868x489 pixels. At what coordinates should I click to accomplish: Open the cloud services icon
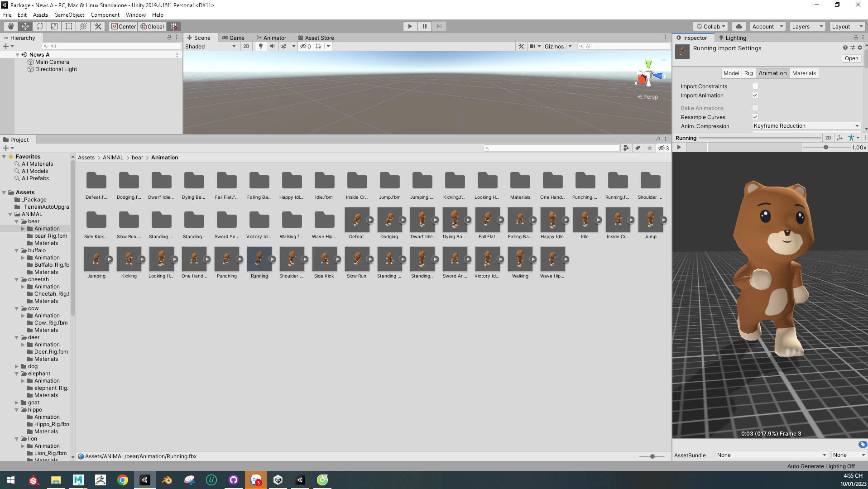(x=739, y=26)
